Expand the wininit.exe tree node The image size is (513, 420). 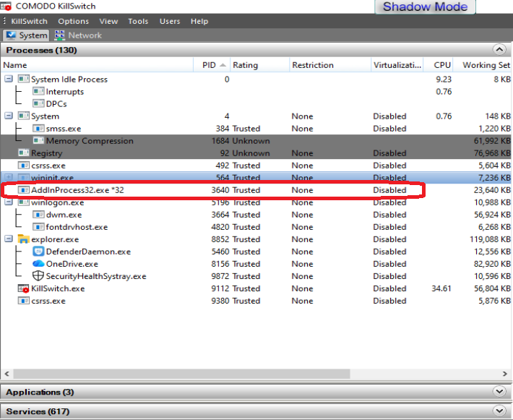[x=9, y=177]
